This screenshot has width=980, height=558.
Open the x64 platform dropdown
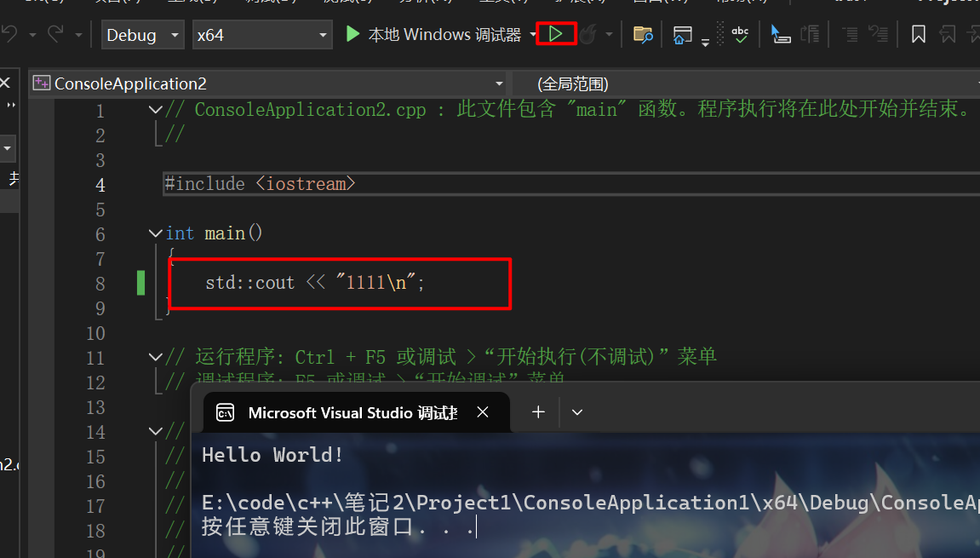[x=262, y=35]
